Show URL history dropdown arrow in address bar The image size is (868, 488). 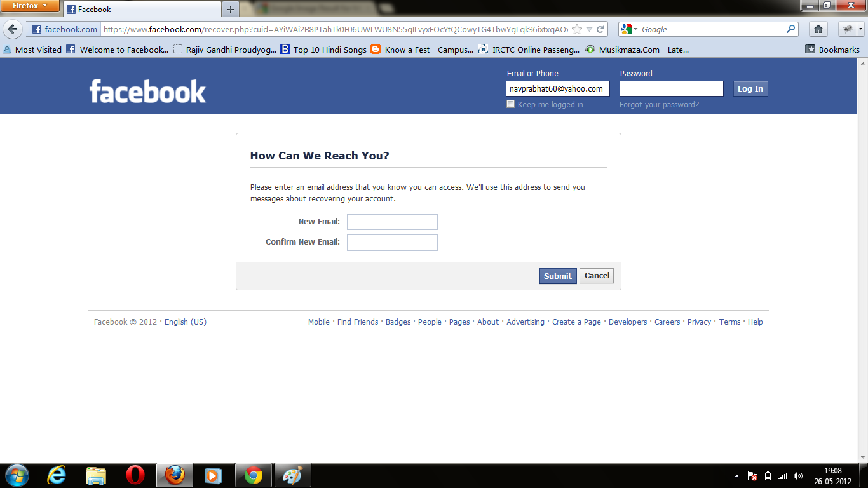(589, 29)
